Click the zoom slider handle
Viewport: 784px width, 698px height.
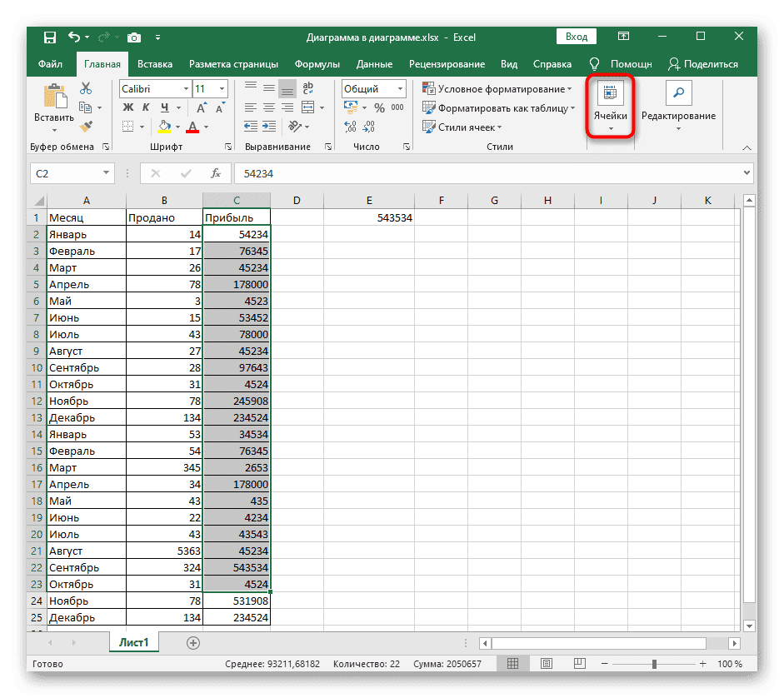tap(654, 664)
